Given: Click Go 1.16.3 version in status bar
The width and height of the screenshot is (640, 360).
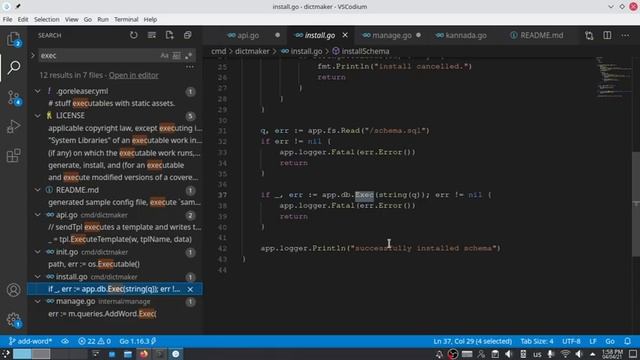Looking at the screenshot, I should coord(138,341).
